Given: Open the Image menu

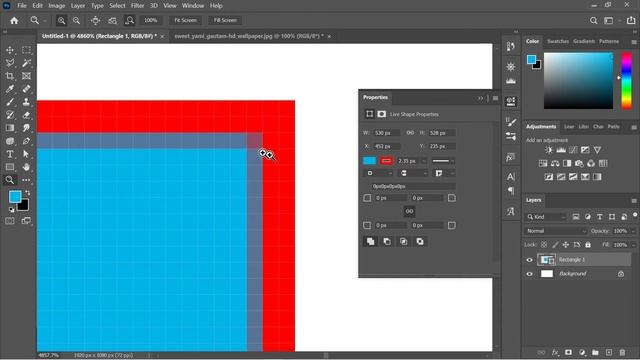Looking at the screenshot, I should point(57,6).
